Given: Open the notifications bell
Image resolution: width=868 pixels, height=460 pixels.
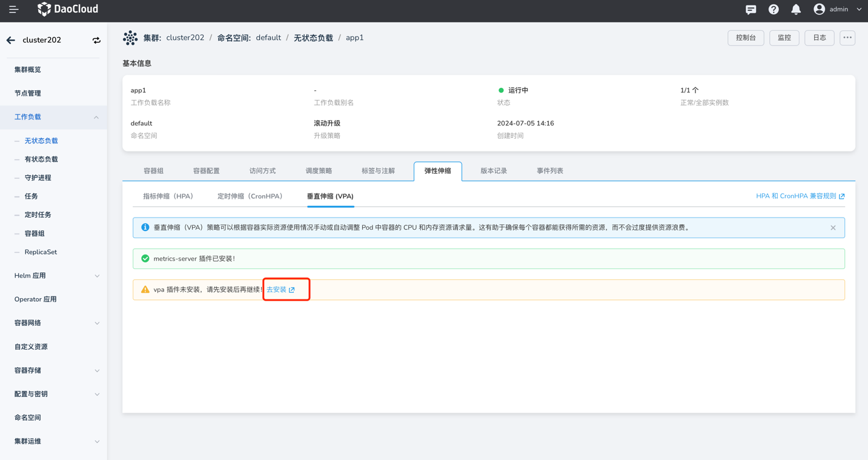Looking at the screenshot, I should [x=796, y=9].
